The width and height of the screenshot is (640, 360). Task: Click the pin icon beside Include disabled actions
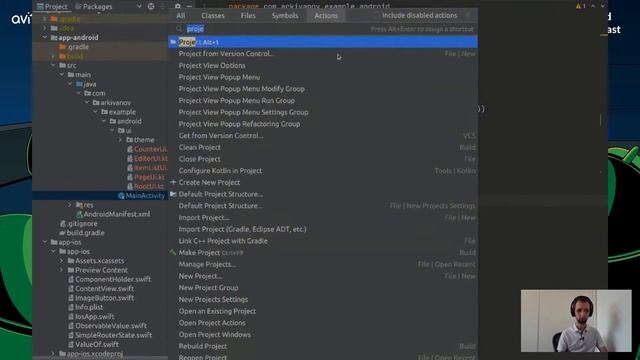click(468, 16)
